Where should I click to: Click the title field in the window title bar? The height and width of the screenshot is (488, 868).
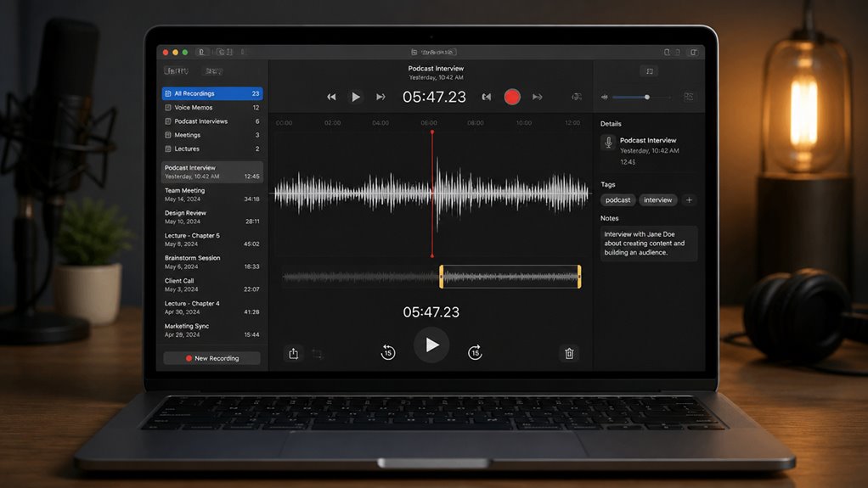pos(433,52)
